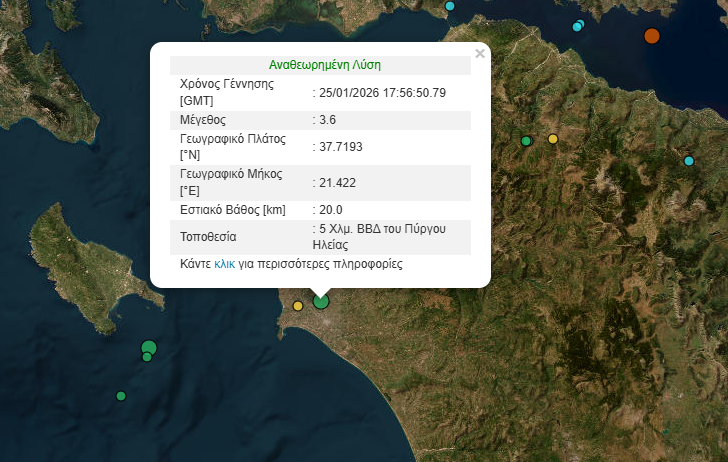Open the 'κλικ' link for more information
The image size is (728, 462).
(x=225, y=266)
